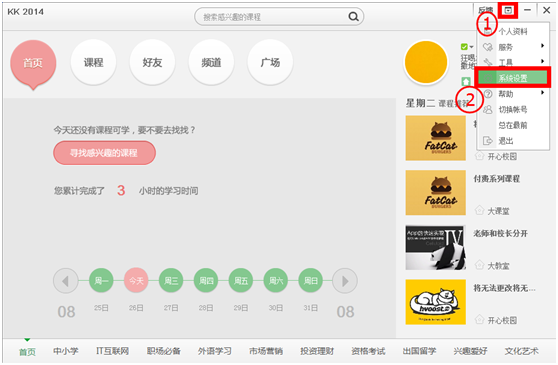
Task: Open 付费系列课程 FatCat thumbnail
Action: click(x=436, y=192)
